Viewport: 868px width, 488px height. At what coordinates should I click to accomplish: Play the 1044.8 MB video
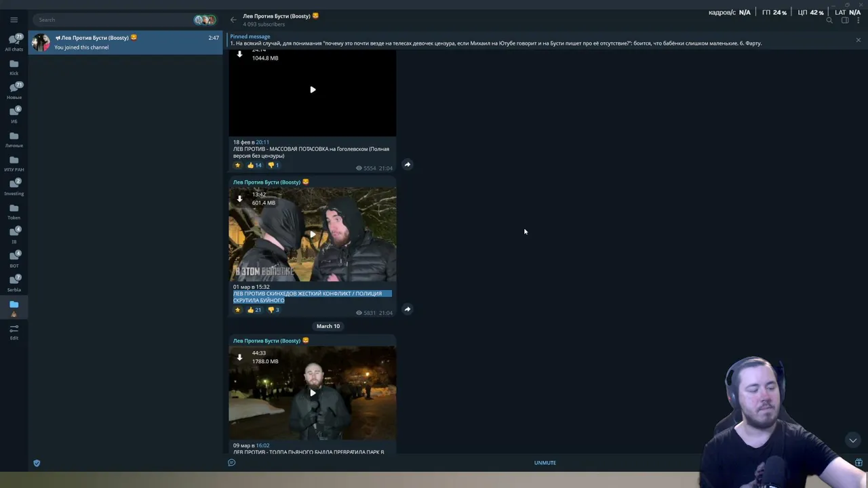(313, 89)
